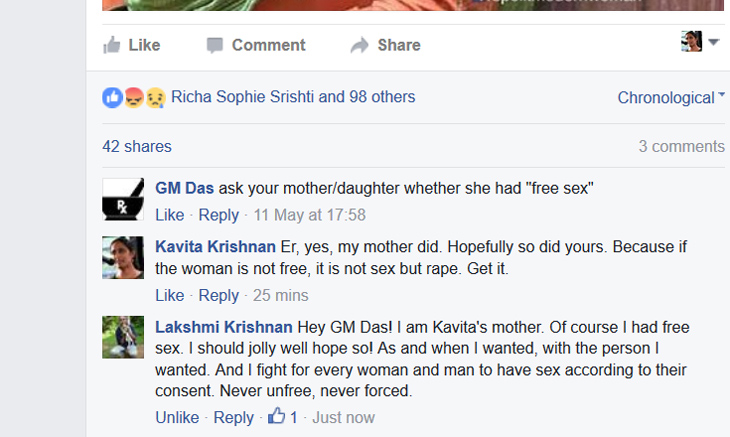The image size is (730, 437).
Task: Click the Share arrow icon
Action: (x=359, y=45)
